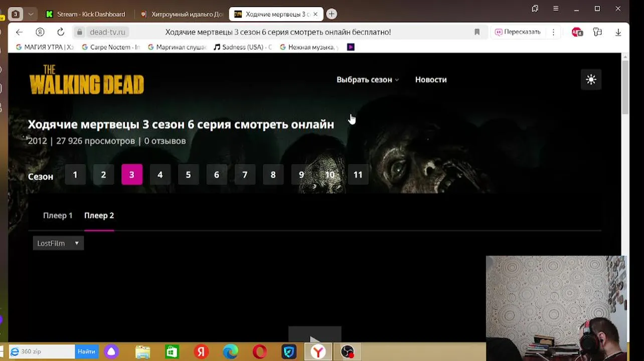The image size is (644, 361).
Task: Open the tab group counter showing 3
Action: point(16,14)
